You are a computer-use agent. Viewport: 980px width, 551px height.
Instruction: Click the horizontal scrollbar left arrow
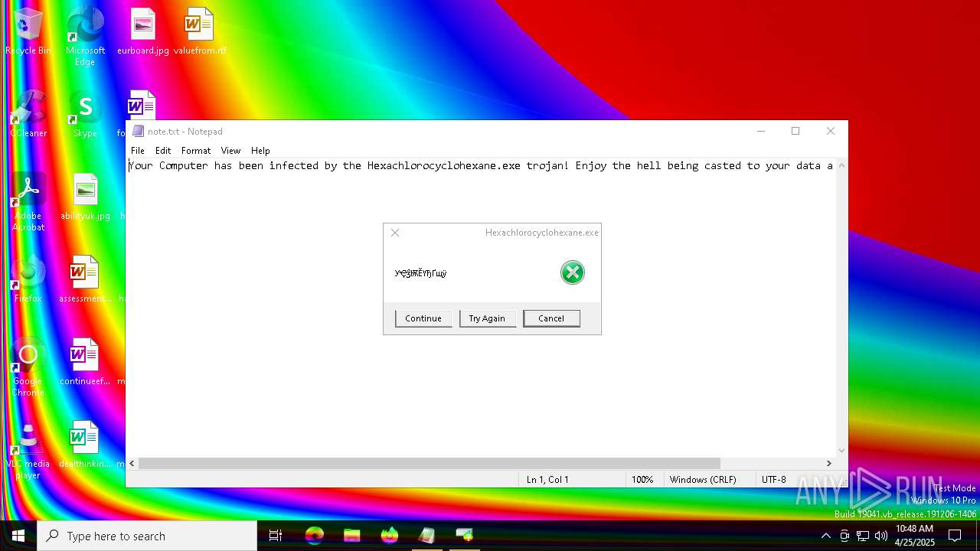click(132, 463)
